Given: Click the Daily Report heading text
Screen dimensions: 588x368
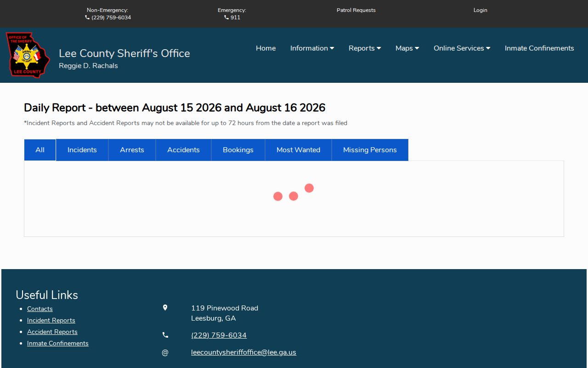Looking at the screenshot, I should pyautogui.click(x=175, y=108).
